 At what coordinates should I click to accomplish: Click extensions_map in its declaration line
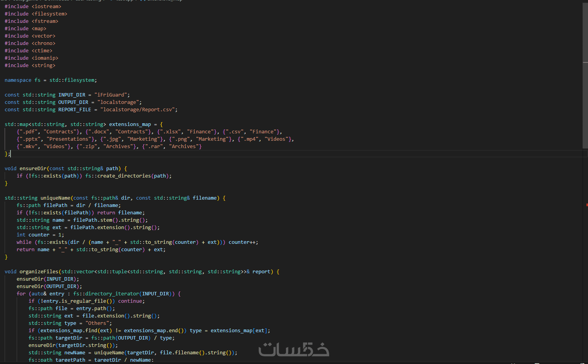130,124
